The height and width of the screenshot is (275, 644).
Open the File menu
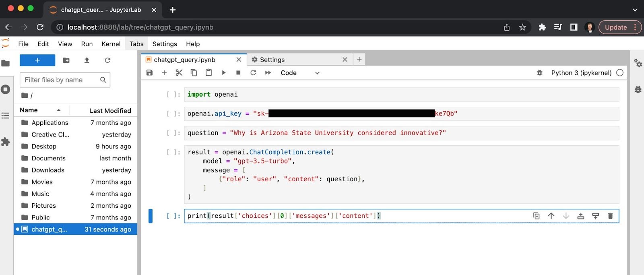tap(23, 44)
